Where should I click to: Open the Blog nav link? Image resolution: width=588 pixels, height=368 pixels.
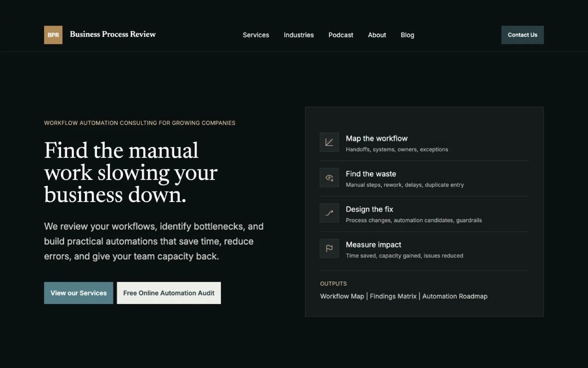[x=407, y=35]
